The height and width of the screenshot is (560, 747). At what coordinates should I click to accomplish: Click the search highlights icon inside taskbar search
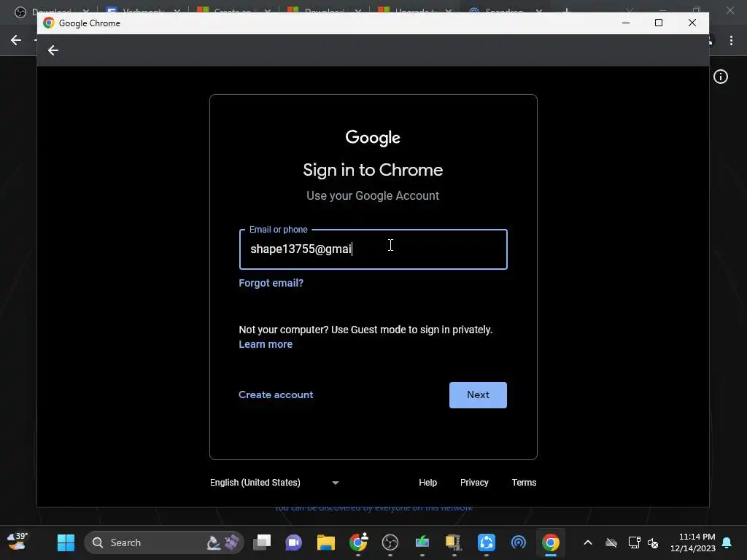tap(222, 542)
